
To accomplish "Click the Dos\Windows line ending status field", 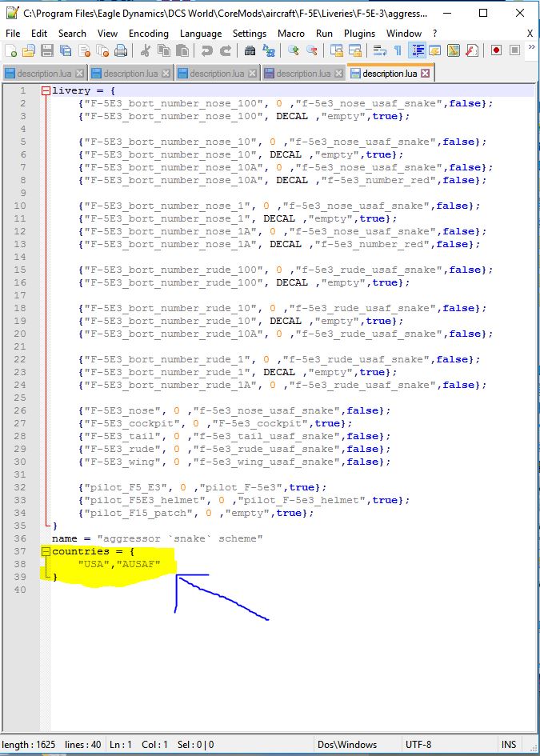I will point(347,745).
